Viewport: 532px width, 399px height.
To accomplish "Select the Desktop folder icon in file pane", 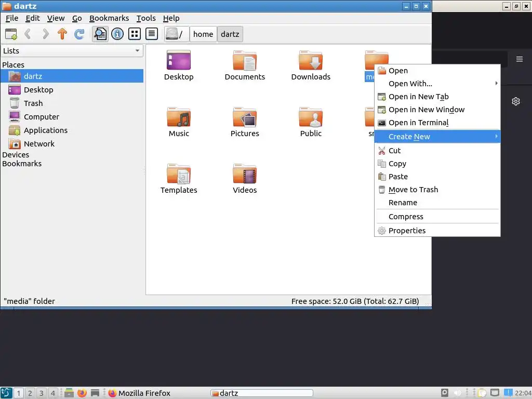I will (179, 60).
